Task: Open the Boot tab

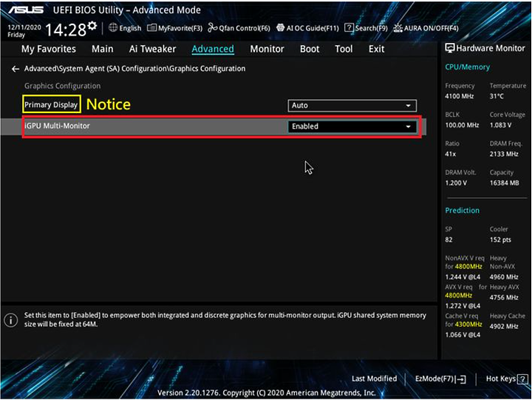Action: point(310,49)
